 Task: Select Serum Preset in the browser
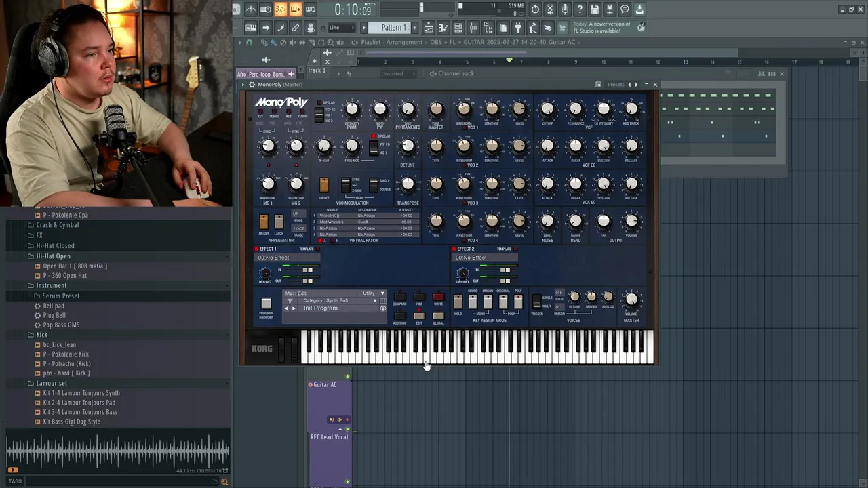pos(61,296)
